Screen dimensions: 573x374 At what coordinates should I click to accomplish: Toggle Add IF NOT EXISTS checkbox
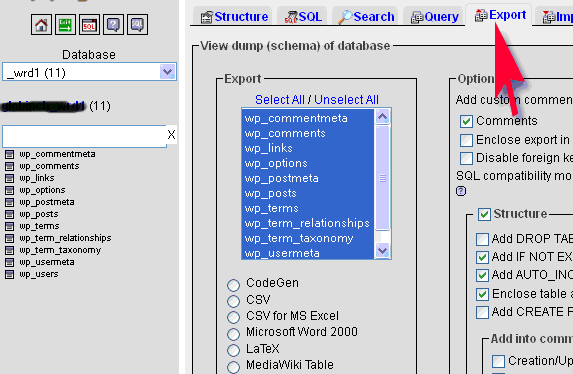[x=482, y=257]
